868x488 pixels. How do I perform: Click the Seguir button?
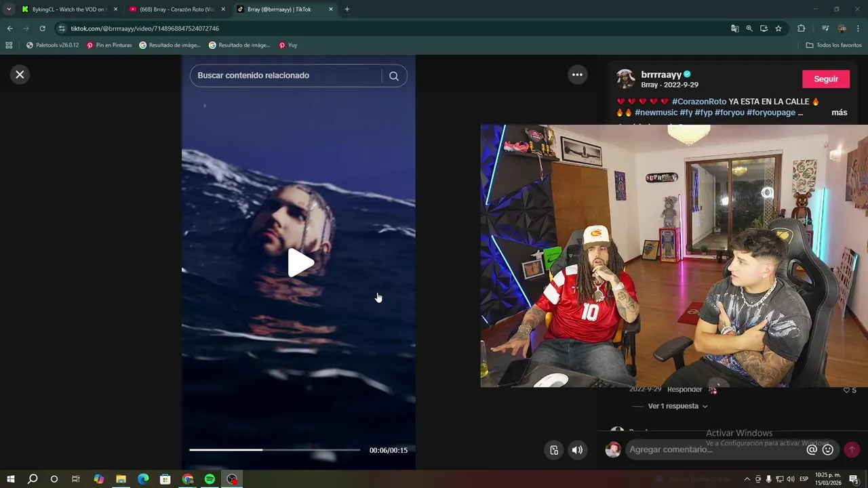pyautogui.click(x=826, y=79)
